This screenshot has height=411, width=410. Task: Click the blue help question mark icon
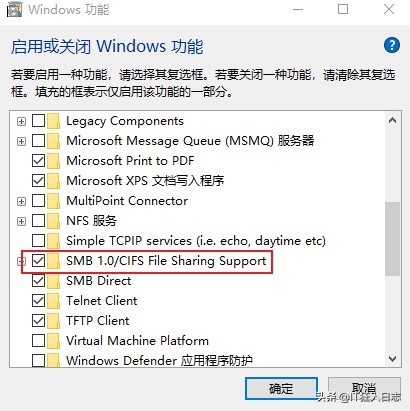coord(392,45)
